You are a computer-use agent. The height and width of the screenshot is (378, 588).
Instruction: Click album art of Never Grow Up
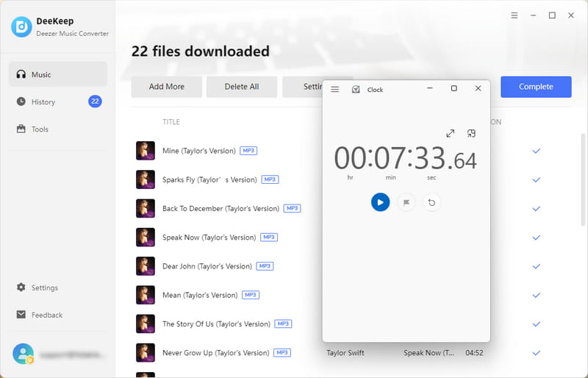[146, 353]
